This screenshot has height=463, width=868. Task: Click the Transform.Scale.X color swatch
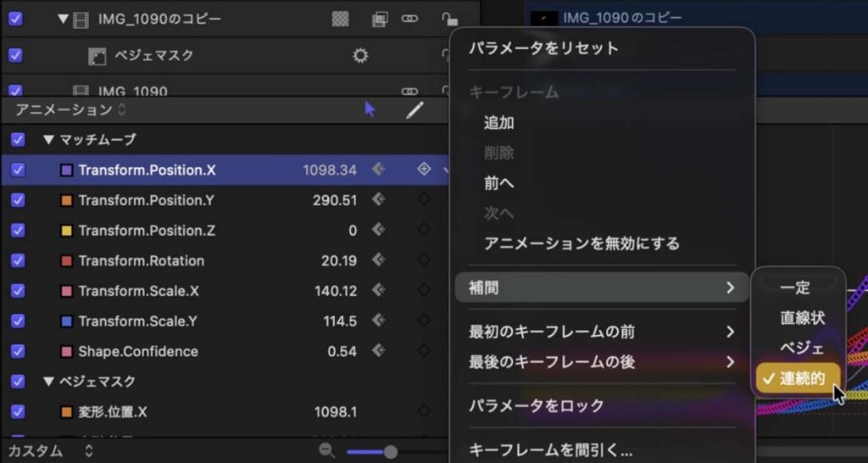pyautogui.click(x=67, y=291)
